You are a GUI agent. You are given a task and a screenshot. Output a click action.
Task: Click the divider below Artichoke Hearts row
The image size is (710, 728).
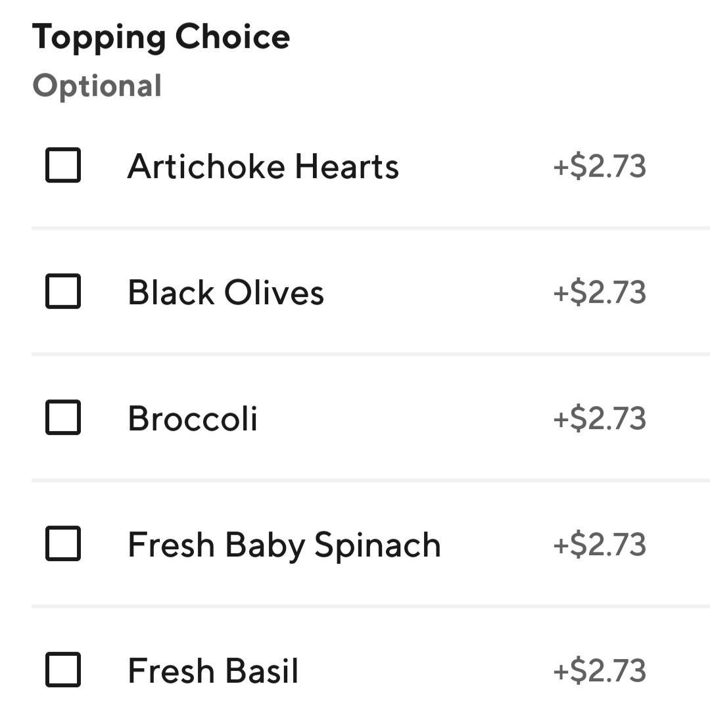(x=371, y=228)
